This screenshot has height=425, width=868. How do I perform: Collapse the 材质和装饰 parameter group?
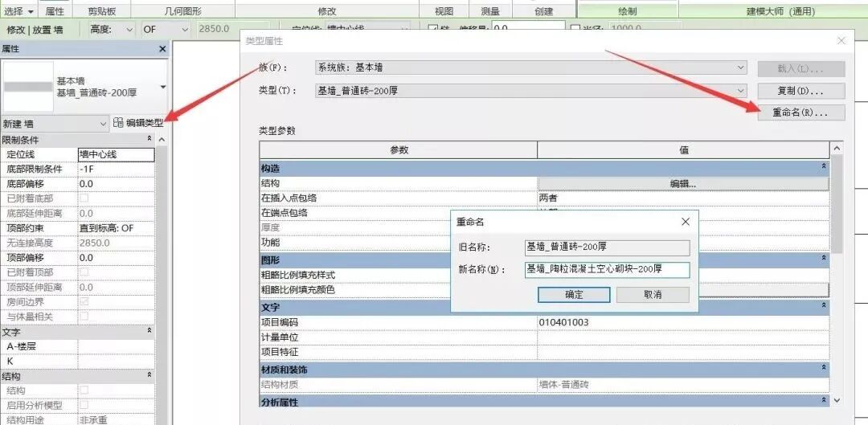(824, 368)
